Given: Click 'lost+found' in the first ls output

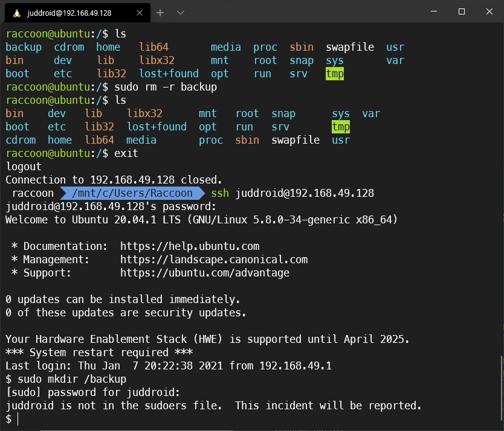Looking at the screenshot, I should [x=169, y=74].
